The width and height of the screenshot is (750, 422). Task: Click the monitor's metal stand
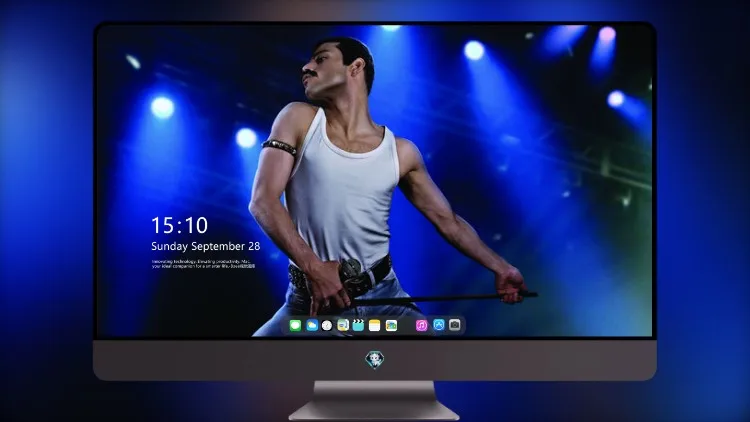pyautogui.click(x=374, y=401)
